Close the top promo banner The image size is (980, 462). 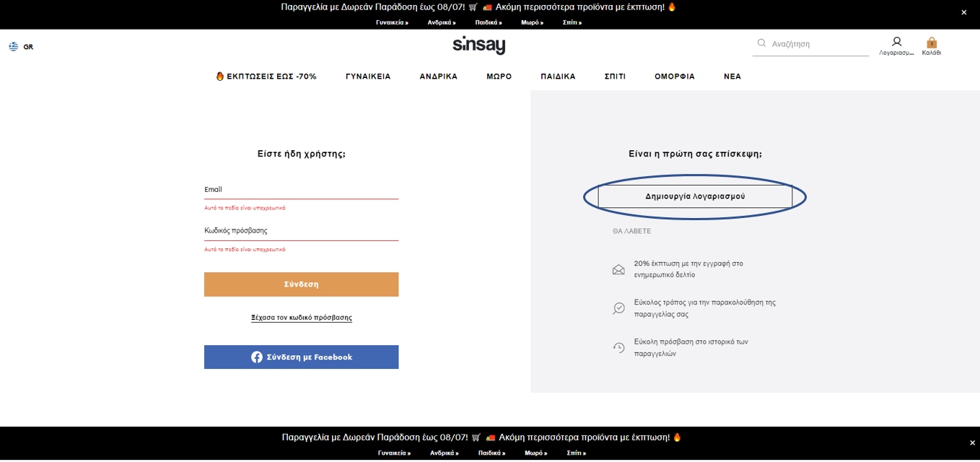coord(963,12)
